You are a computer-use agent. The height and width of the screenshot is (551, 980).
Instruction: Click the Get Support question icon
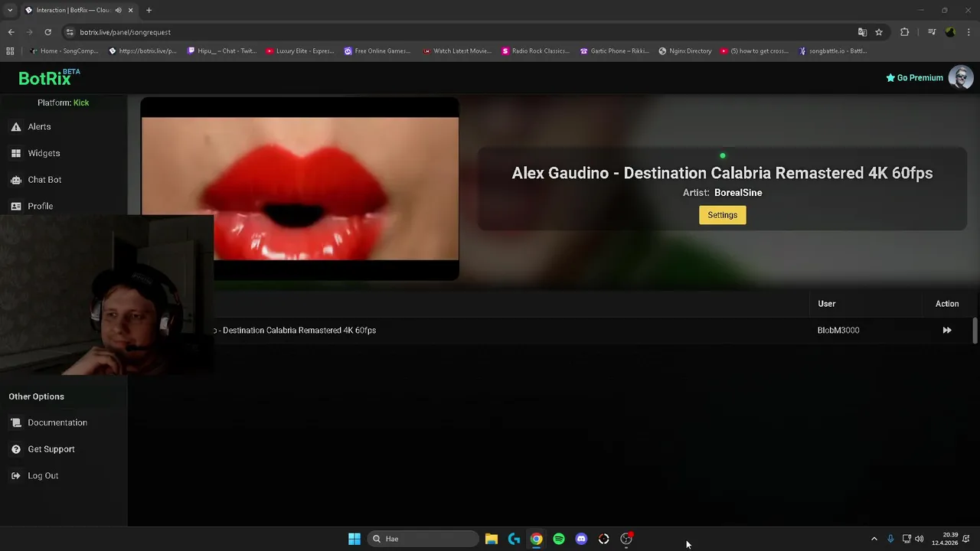coord(16,449)
